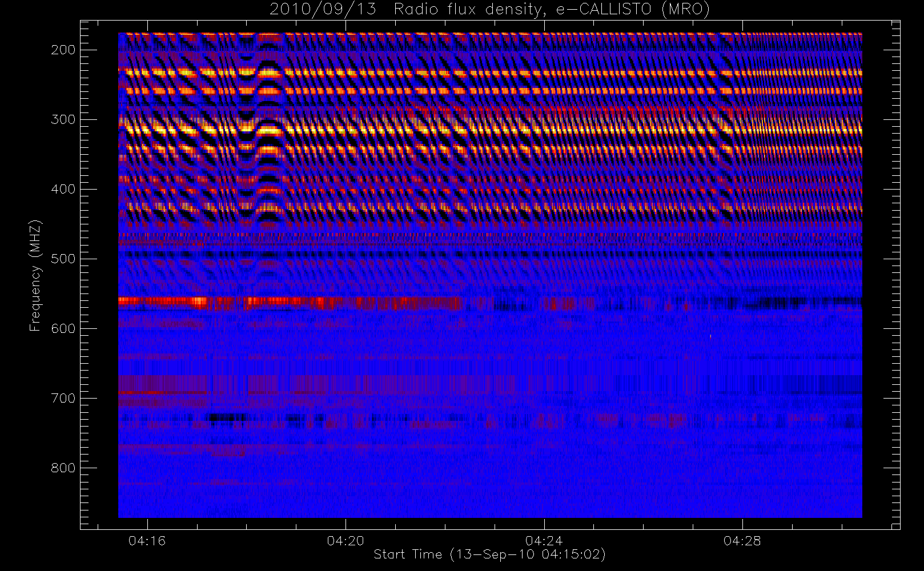Click the 400 frequency tick label
The height and width of the screenshot is (571, 924).
click(63, 189)
